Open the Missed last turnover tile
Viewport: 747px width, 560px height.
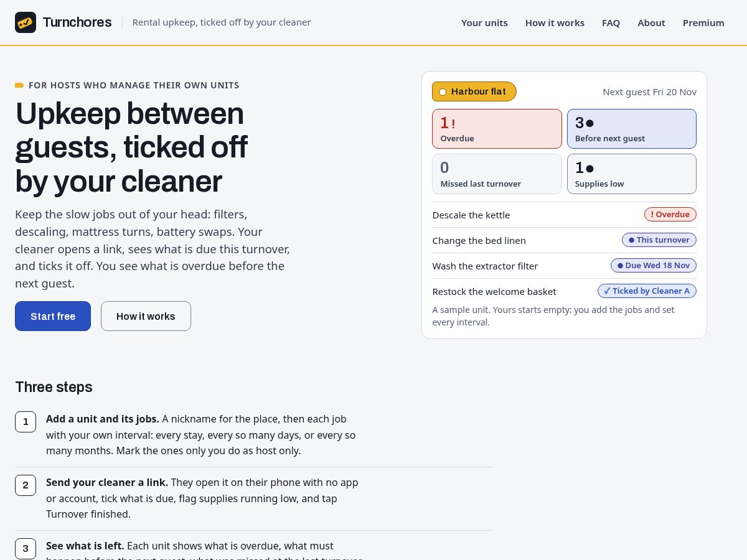(497, 174)
